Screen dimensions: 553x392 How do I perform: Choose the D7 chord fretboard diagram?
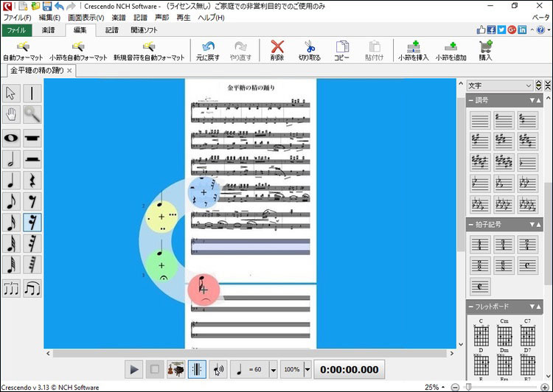point(528,362)
